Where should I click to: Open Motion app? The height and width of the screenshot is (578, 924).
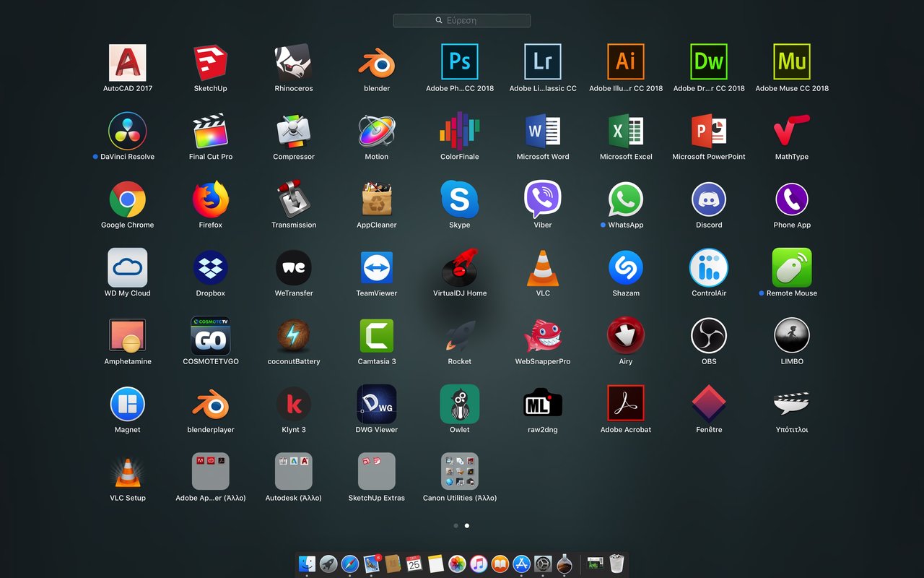coord(377,131)
